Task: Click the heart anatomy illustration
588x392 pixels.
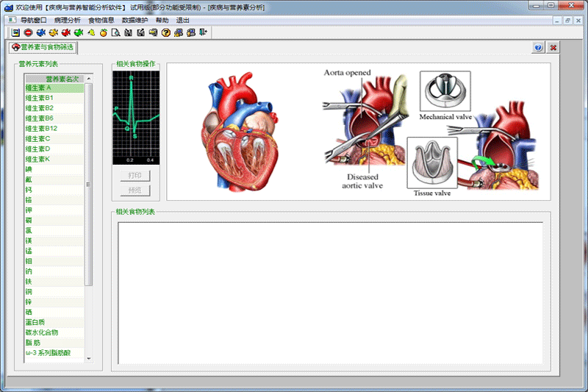Action: [240, 132]
